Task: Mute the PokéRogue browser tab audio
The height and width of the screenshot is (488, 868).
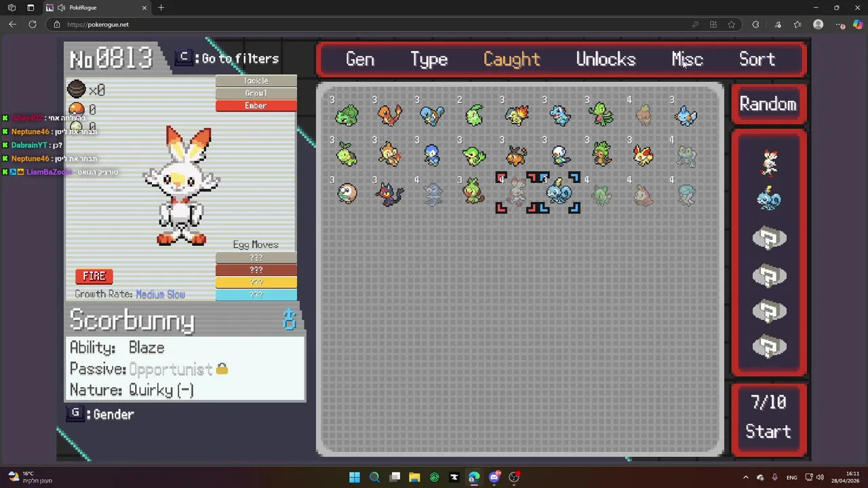Action: point(62,7)
